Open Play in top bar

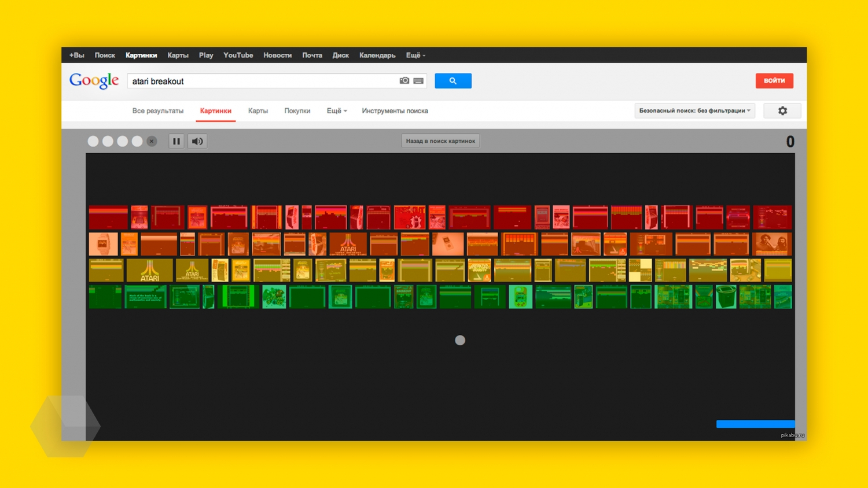pos(206,56)
